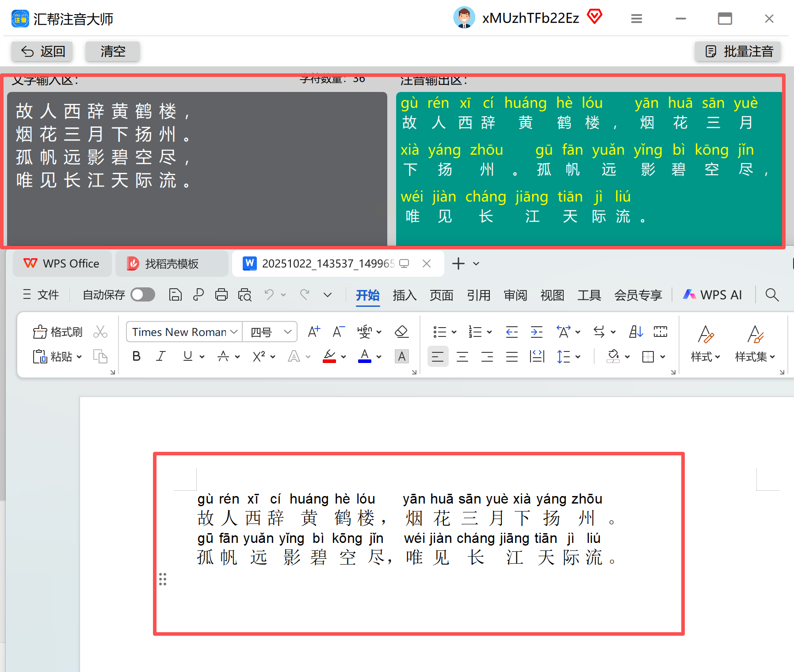This screenshot has height=672, width=794.
Task: Open the Times New Roman font dropdown
Action: pyautogui.click(x=184, y=332)
